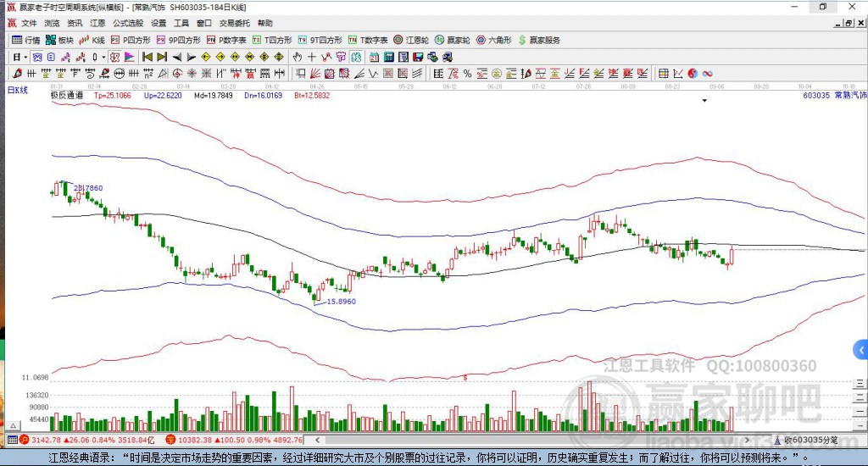868x466 pixels.
Task: Click the Shenzhen index 10382.38 status entry
Action: pyautogui.click(x=234, y=440)
